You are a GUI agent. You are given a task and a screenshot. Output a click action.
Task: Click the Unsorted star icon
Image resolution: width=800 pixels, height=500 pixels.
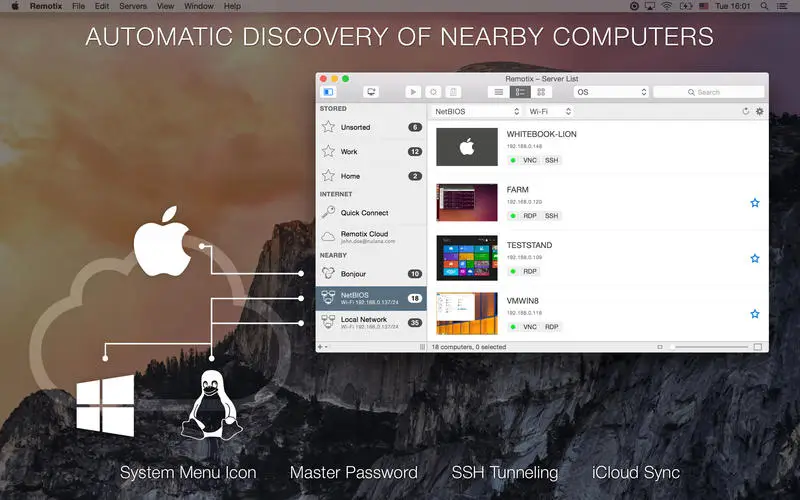coord(328,127)
